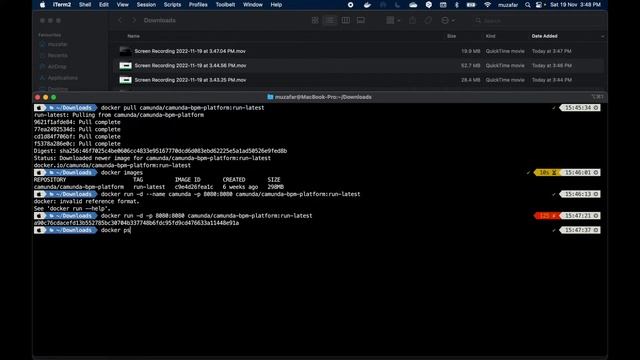Click 'docker: invalid reference format.' error line

point(87,202)
